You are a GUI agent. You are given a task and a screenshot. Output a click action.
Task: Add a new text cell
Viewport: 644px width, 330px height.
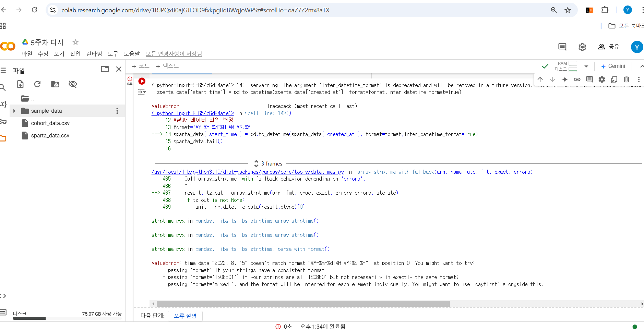pyautogui.click(x=167, y=66)
